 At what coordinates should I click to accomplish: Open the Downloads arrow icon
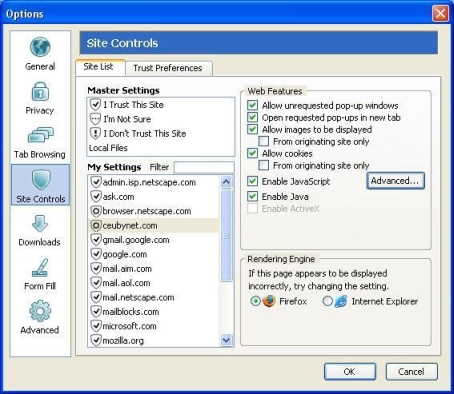40,223
